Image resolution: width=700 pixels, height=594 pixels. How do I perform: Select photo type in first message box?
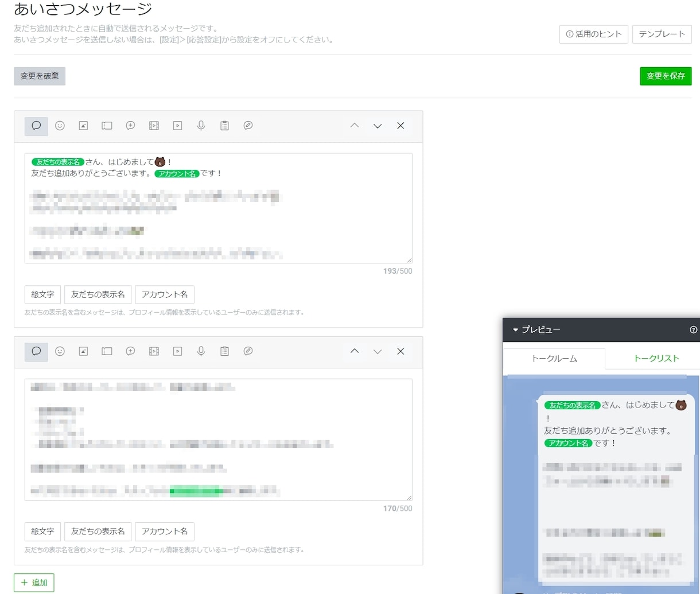coord(83,126)
